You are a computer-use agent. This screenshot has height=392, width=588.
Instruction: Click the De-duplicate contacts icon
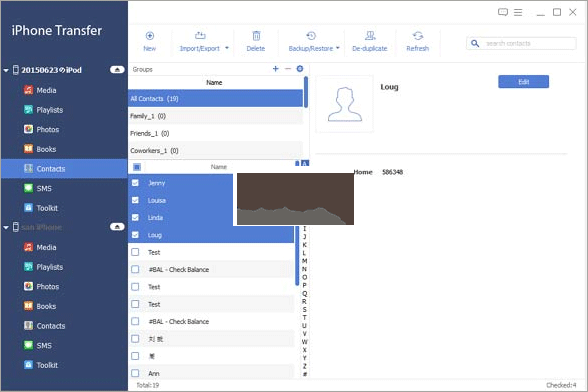pos(370,36)
